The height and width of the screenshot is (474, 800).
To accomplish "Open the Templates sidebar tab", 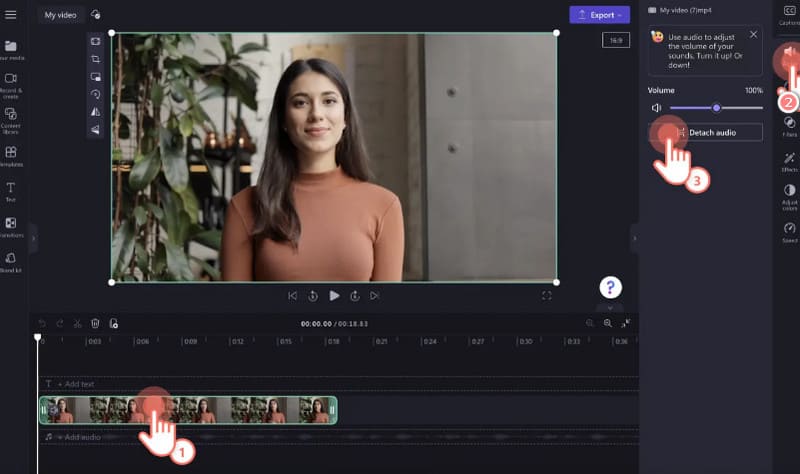I will point(11,156).
